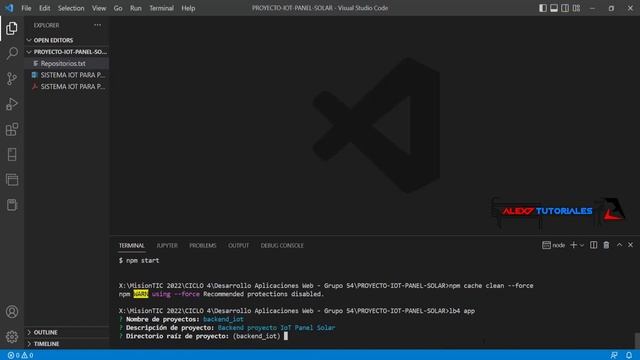Open notifications bell in status bar
The height and width of the screenshot is (360, 640).
629,356
